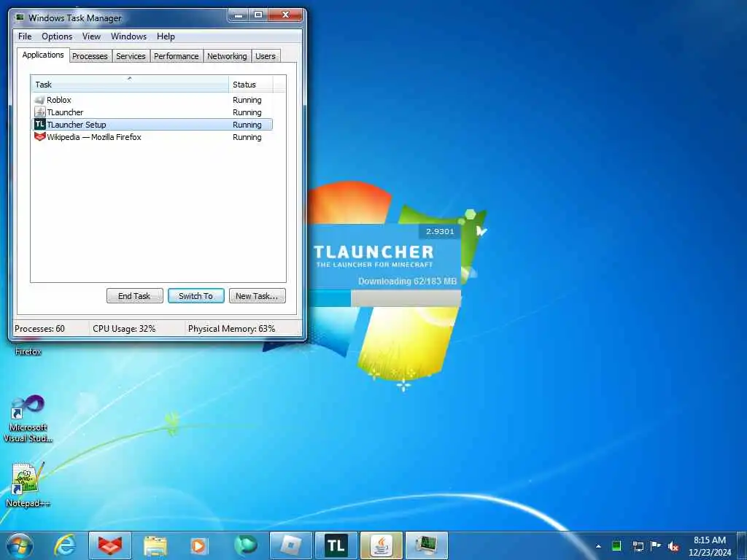Sort list by Task column header
The image size is (747, 560).
130,85
